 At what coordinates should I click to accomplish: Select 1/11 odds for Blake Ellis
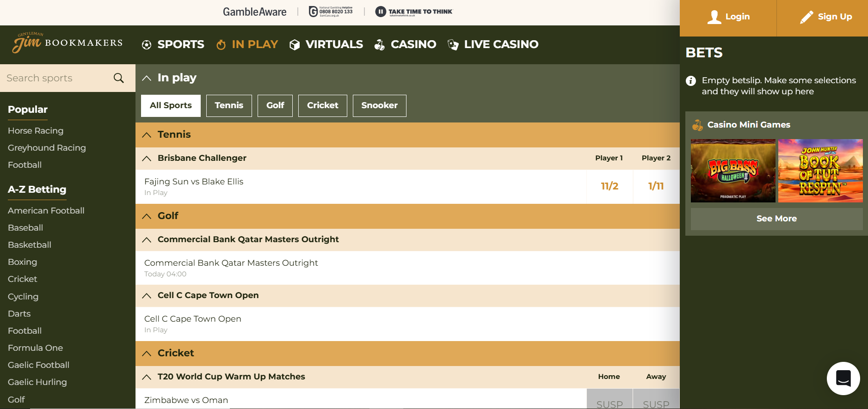(656, 186)
